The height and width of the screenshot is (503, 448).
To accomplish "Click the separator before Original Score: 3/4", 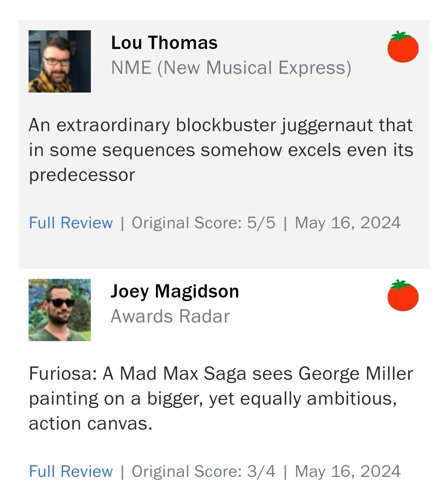I will tap(122, 472).
